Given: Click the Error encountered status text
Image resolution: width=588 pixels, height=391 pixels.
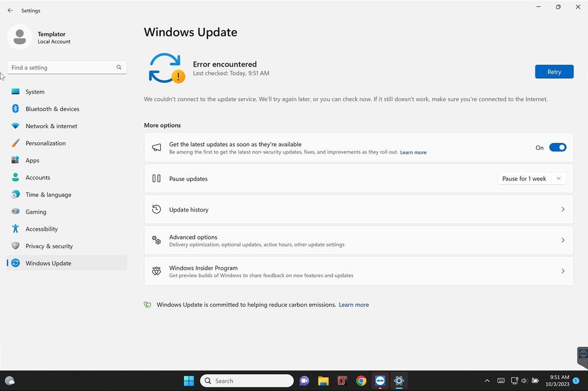Looking at the screenshot, I should click(225, 64).
